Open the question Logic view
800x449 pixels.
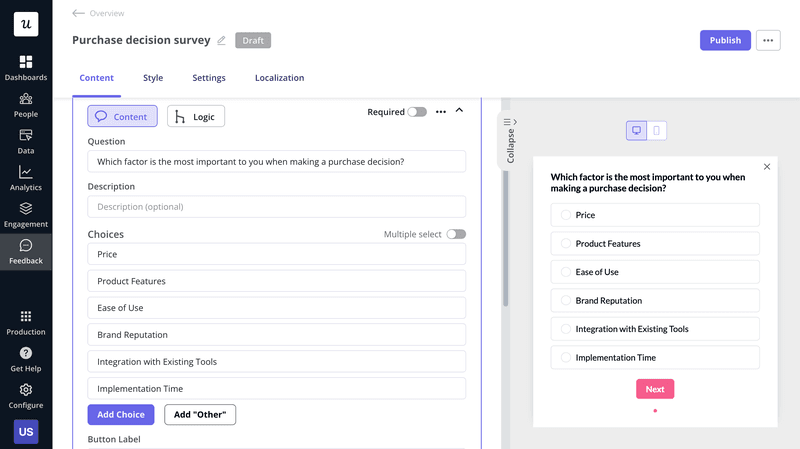click(196, 116)
